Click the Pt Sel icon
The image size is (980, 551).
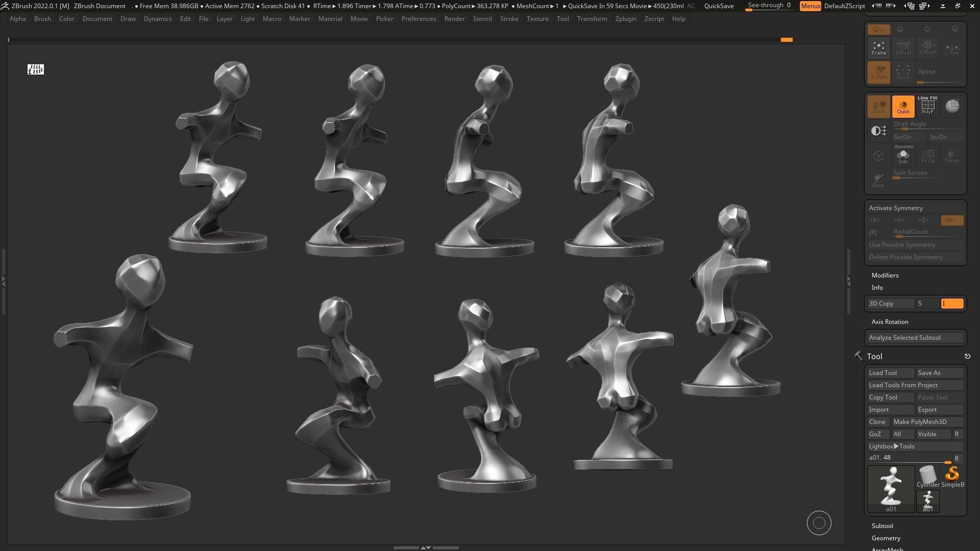pyautogui.click(x=927, y=156)
